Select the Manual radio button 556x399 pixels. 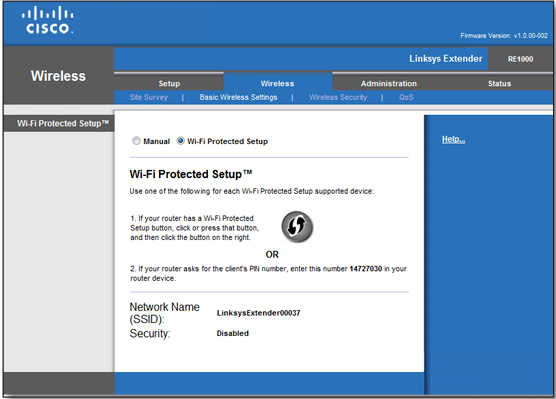pyautogui.click(x=136, y=141)
